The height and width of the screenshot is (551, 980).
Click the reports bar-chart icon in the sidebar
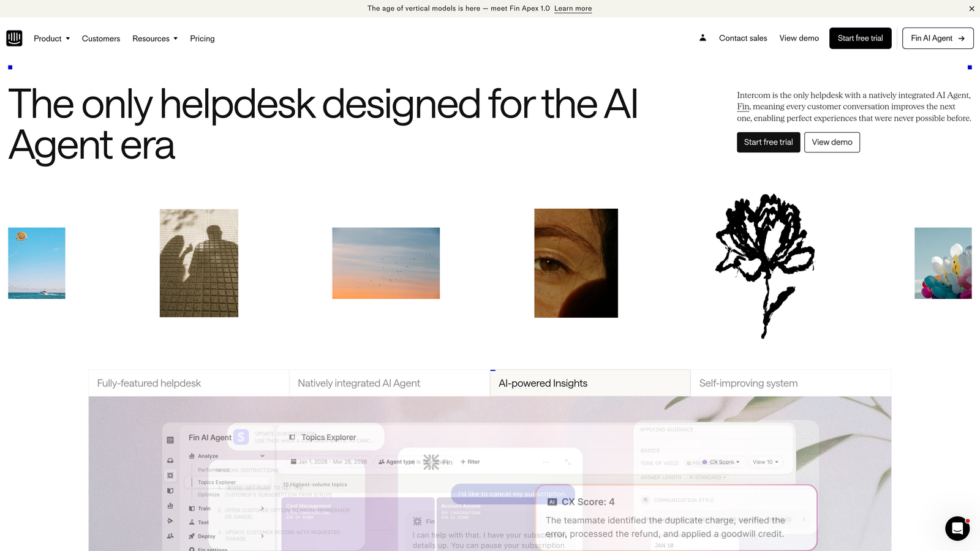[x=170, y=506]
